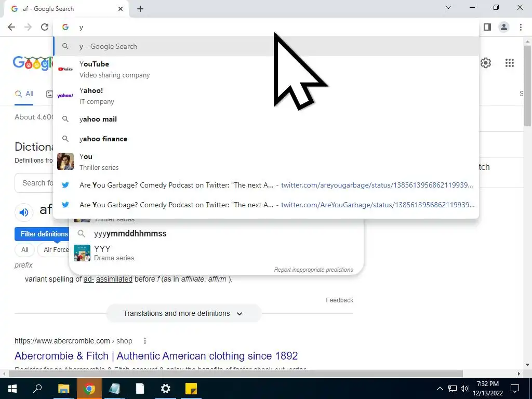The width and height of the screenshot is (532, 399).
Task: Open Abercrombie & Fitch result title
Action: [x=156, y=356]
